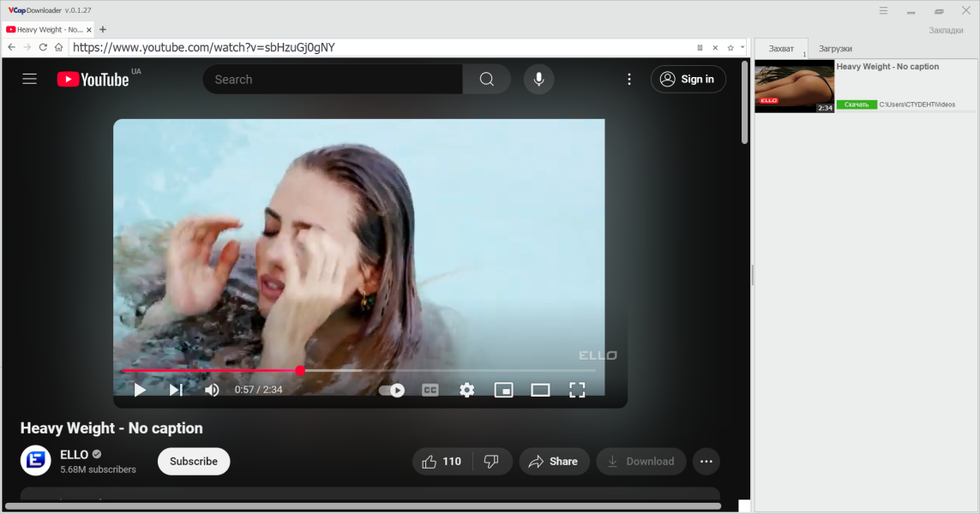Open the YouTube hamburger guide menu
The image size is (980, 514).
tap(29, 80)
